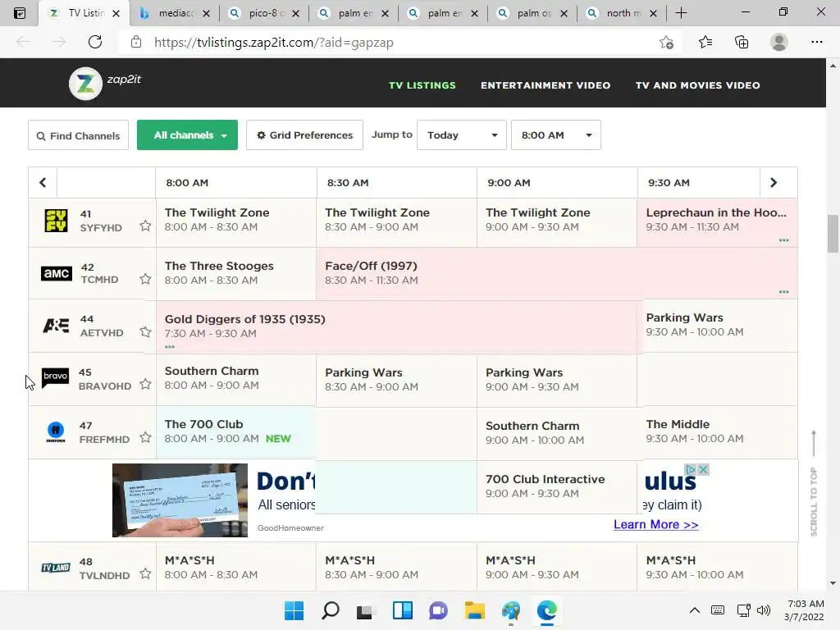Open ENTERTAINMENT VIDEO nav item

tap(546, 85)
